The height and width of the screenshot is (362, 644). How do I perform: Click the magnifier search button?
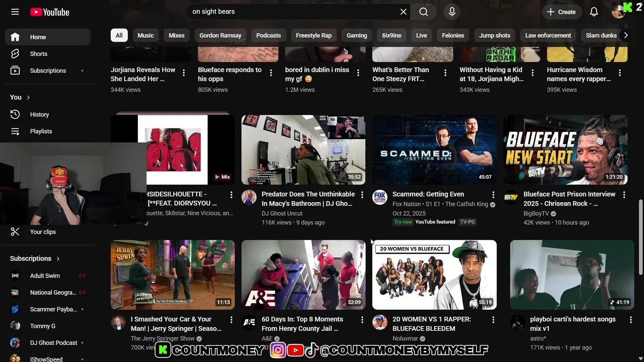[424, 12]
